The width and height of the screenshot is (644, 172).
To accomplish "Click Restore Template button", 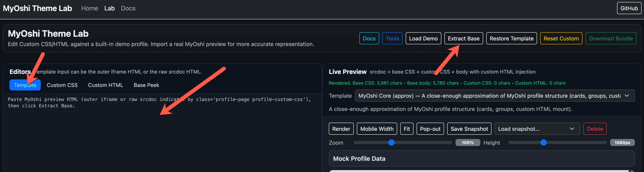I will tap(511, 38).
